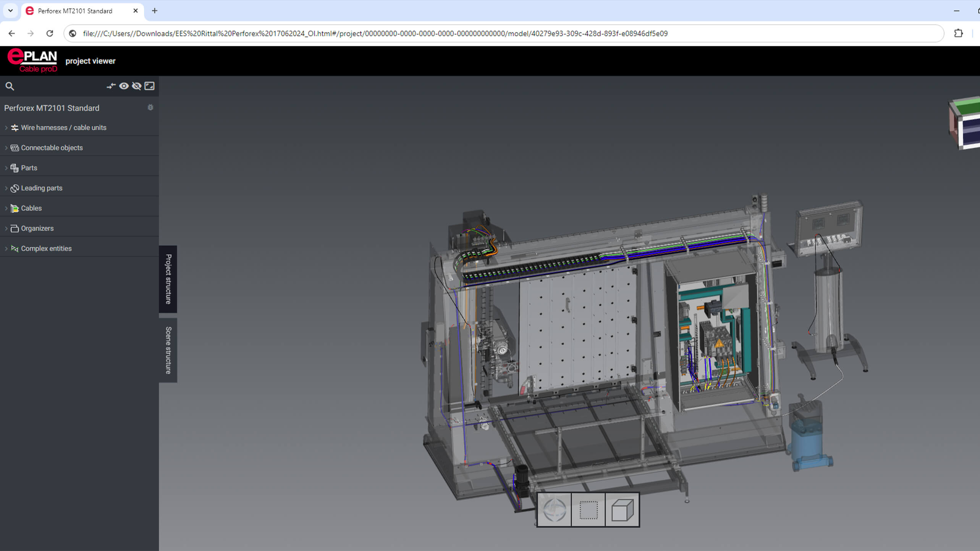Reload the page with browser refresh button
The width and height of the screenshot is (980, 551).
50,33
